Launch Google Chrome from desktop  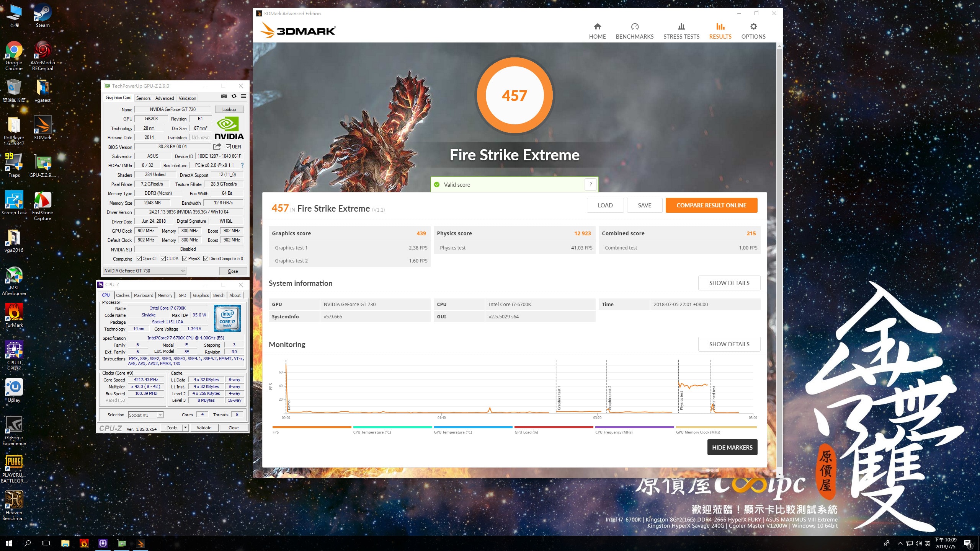pyautogui.click(x=14, y=56)
